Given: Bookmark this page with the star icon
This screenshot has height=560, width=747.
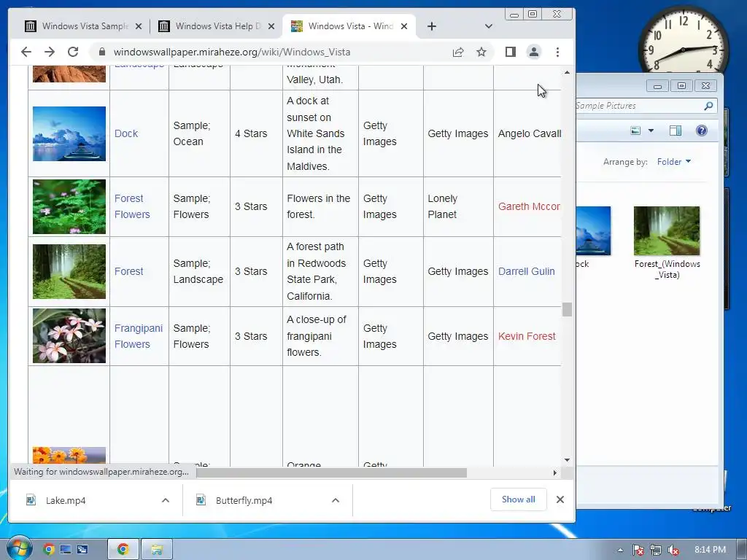Looking at the screenshot, I should (481, 52).
